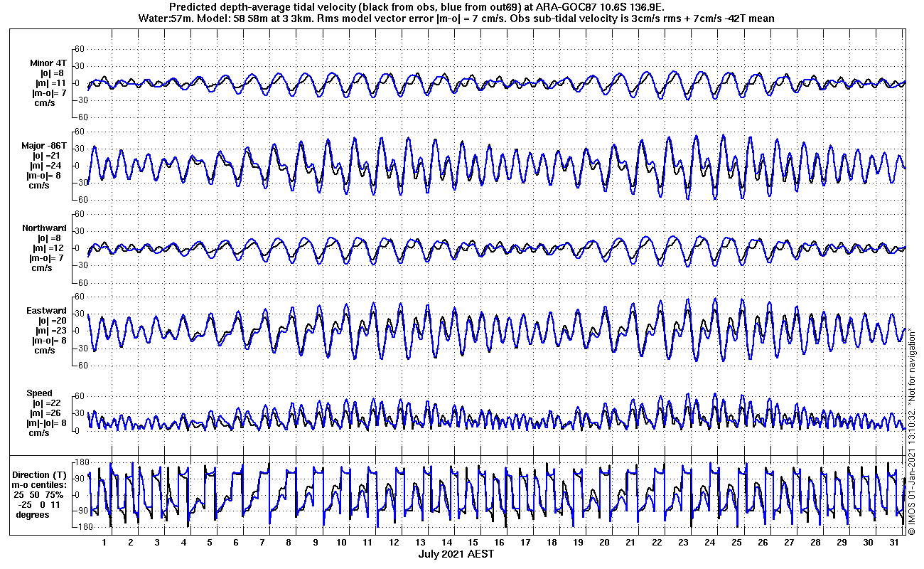Click '|o| =21' in Major panel

46,155
